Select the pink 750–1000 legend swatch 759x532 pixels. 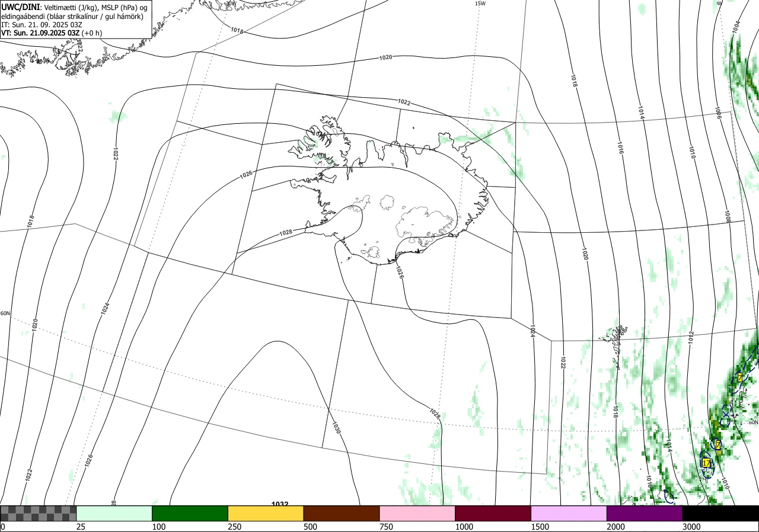(x=417, y=513)
